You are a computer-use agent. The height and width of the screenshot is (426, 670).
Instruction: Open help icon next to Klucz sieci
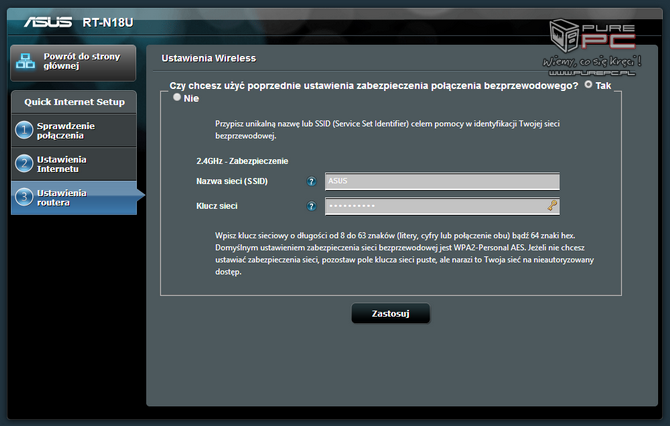(311, 206)
